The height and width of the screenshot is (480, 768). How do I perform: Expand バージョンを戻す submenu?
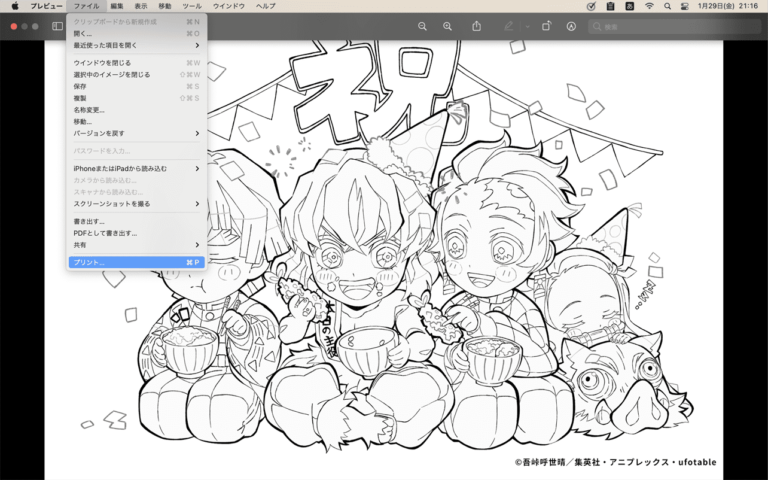click(137, 133)
